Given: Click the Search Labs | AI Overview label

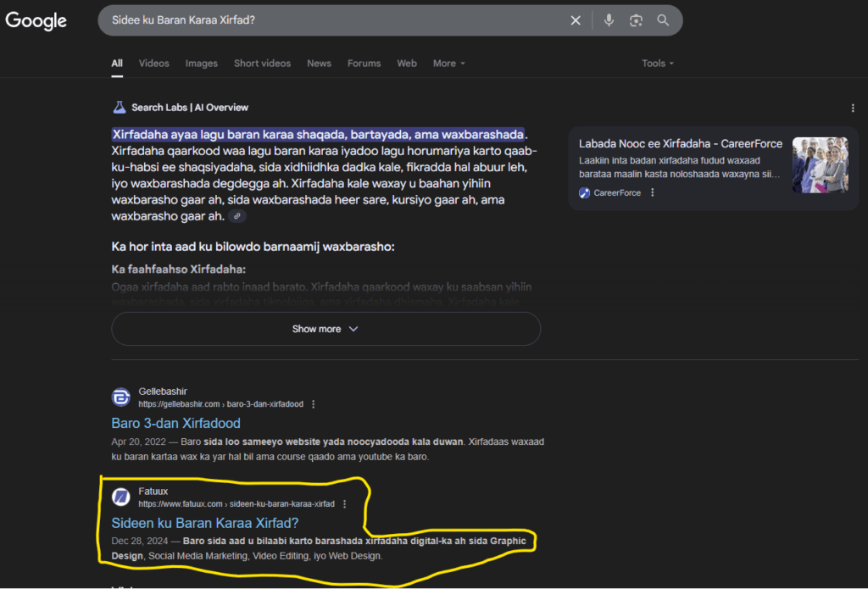Looking at the screenshot, I should [190, 108].
